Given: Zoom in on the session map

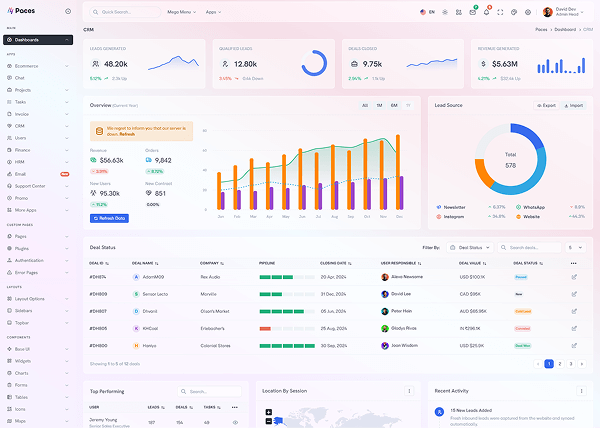Looking at the screenshot, I should pyautogui.click(x=268, y=412).
